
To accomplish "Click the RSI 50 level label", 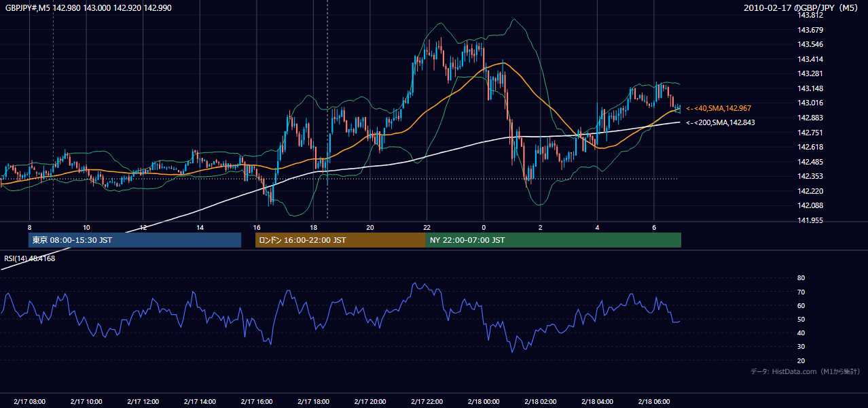I will pyautogui.click(x=801, y=319).
